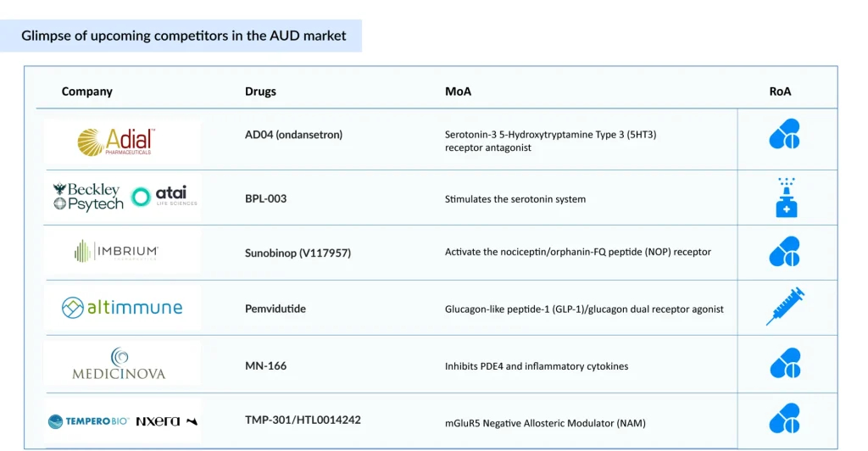This screenshot has width=868, height=451.
Task: Click the pill icon for TMP-301 row
Action: (x=784, y=419)
